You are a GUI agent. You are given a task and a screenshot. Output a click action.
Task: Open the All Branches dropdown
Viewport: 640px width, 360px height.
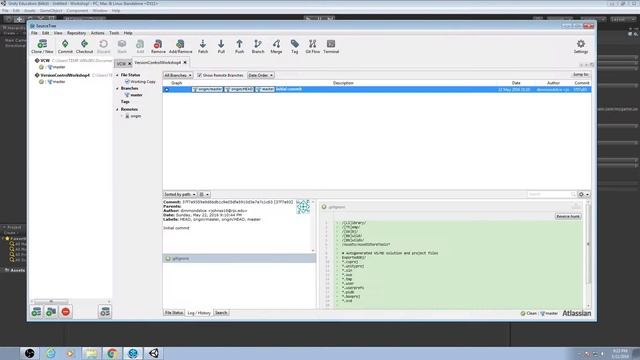(178, 75)
